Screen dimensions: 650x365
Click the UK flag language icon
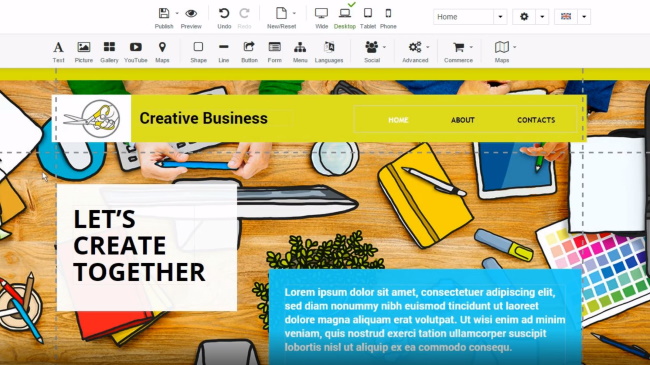[x=566, y=17]
